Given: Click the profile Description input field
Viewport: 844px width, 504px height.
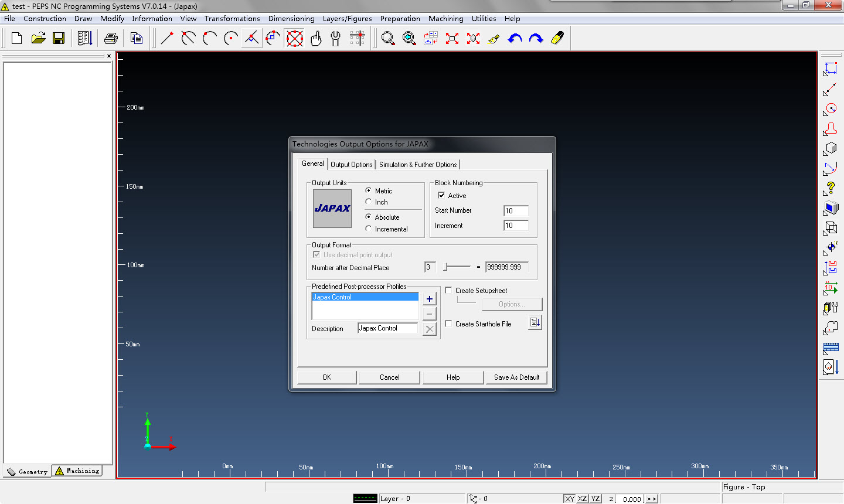Looking at the screenshot, I should coord(388,328).
